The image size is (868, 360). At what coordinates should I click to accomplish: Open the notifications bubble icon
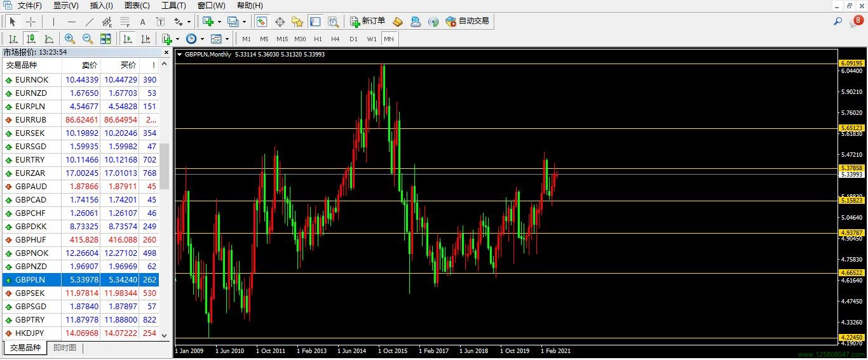point(857,21)
